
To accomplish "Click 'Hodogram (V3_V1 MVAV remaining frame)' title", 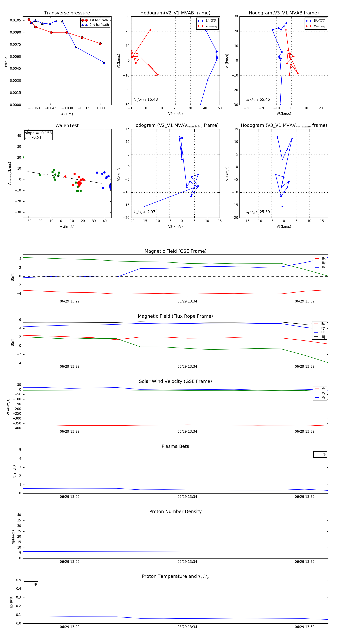I will coord(284,125).
